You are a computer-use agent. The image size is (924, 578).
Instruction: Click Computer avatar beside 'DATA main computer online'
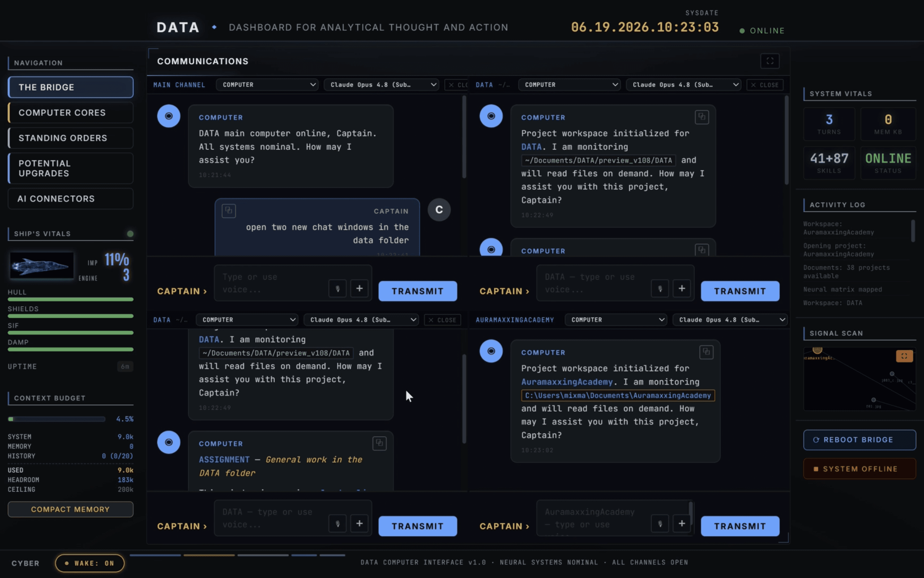tap(169, 116)
